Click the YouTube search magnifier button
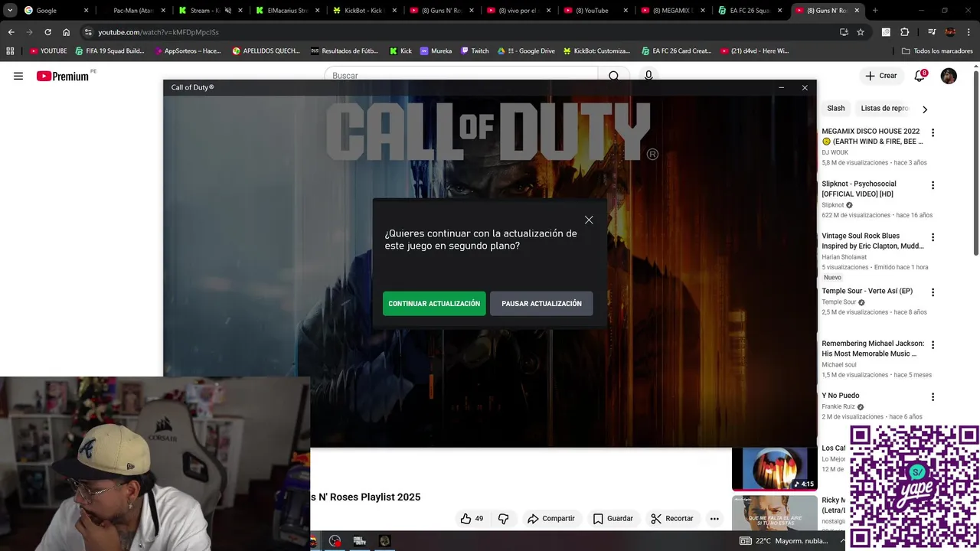Image resolution: width=980 pixels, height=551 pixels. coord(613,76)
